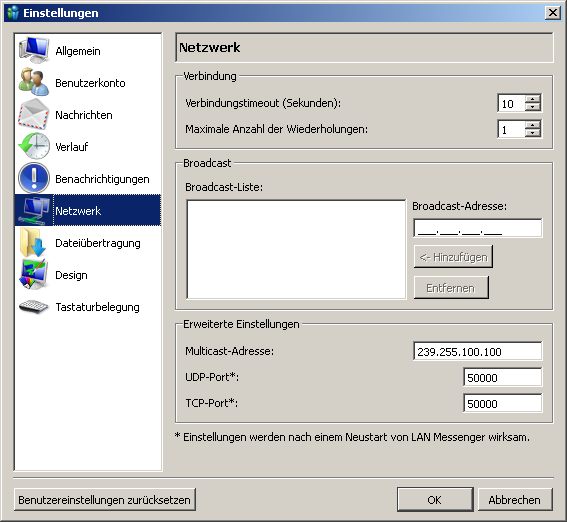Select the Benutzerkonto users icon
The image size is (567, 522).
coord(34,82)
